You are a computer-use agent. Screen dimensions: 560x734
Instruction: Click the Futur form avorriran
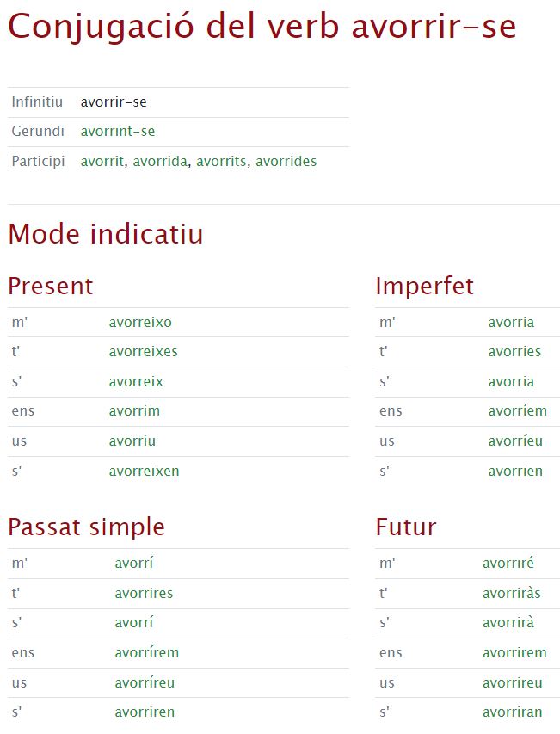(x=513, y=712)
